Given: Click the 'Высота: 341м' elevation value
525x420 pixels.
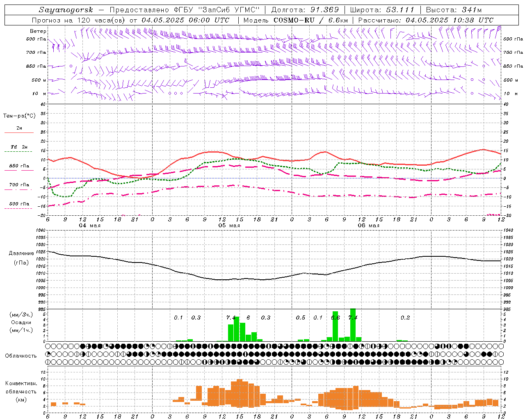Looking at the screenshot, I should click(x=454, y=10).
